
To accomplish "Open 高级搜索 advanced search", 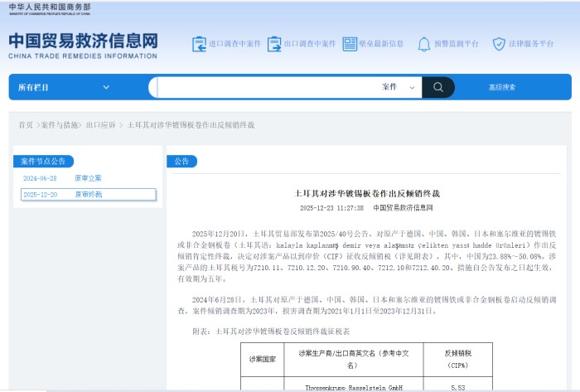I will pyautogui.click(x=502, y=87).
